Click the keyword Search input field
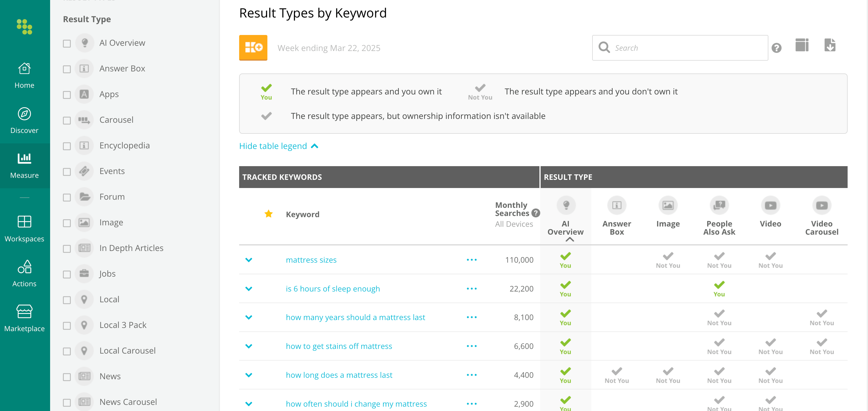This screenshot has height=411, width=868. [680, 48]
